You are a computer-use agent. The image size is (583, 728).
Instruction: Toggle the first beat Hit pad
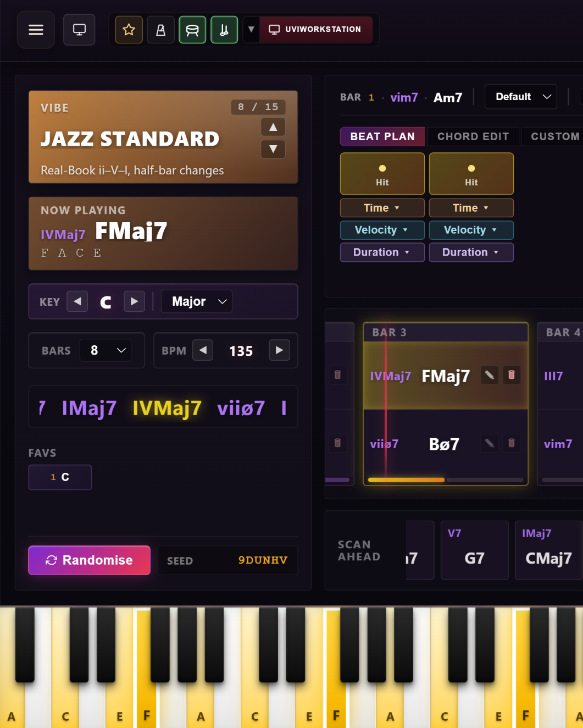coord(382,174)
